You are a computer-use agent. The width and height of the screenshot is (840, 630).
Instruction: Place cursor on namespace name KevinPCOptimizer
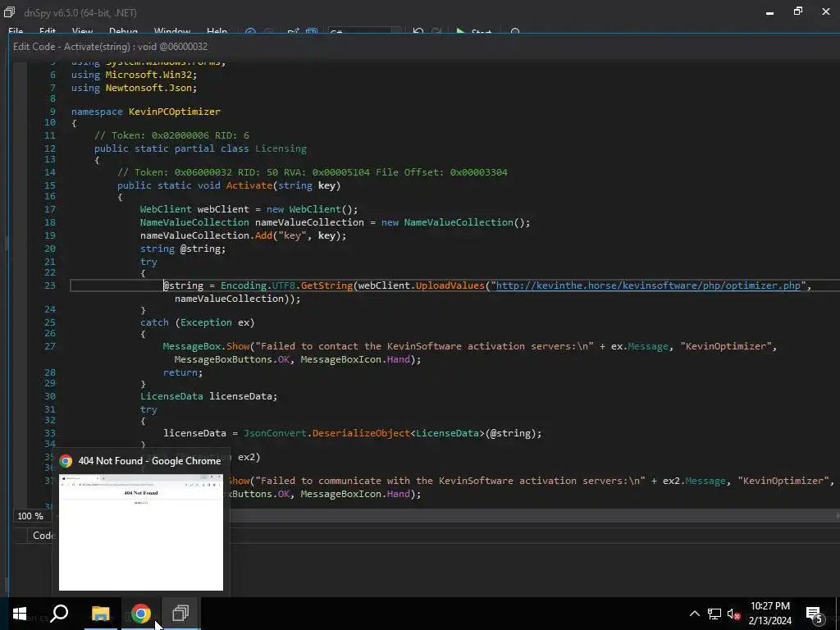click(x=175, y=112)
